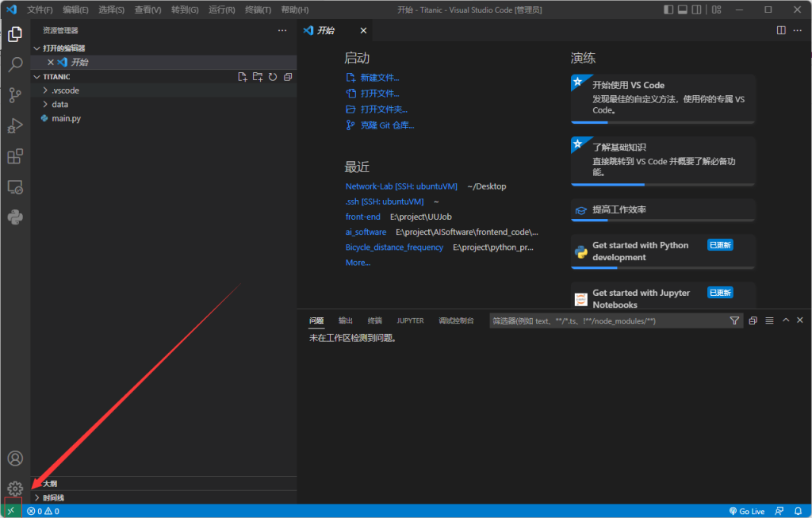This screenshot has height=518, width=812.
Task: Open the Search view in activity bar
Action: pos(15,65)
